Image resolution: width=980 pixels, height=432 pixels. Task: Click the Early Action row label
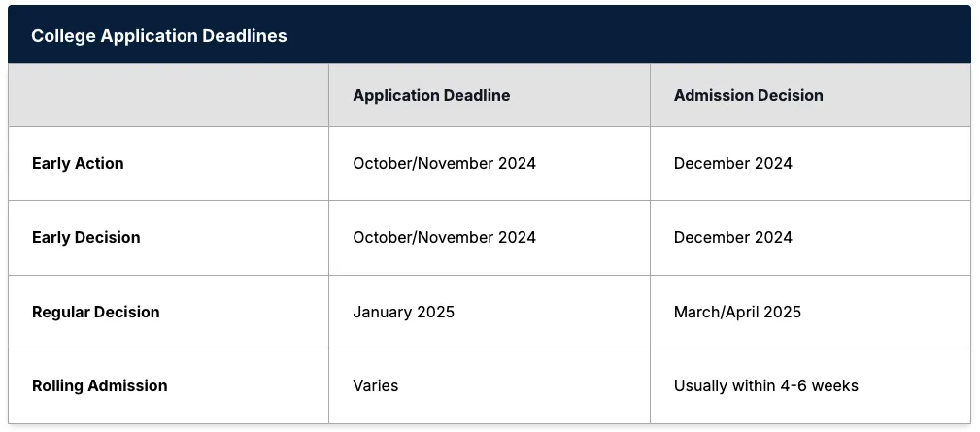tap(78, 163)
